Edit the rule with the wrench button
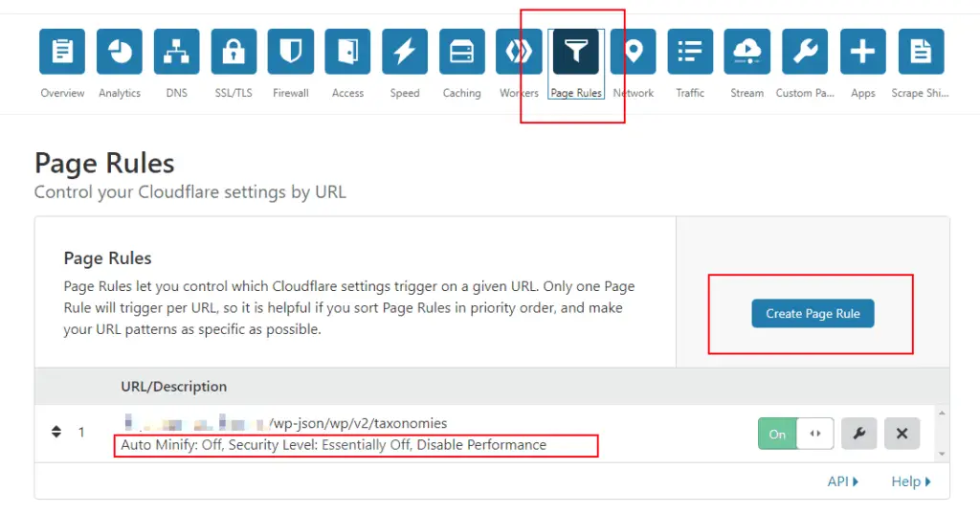This screenshot has width=980, height=514. tap(858, 434)
